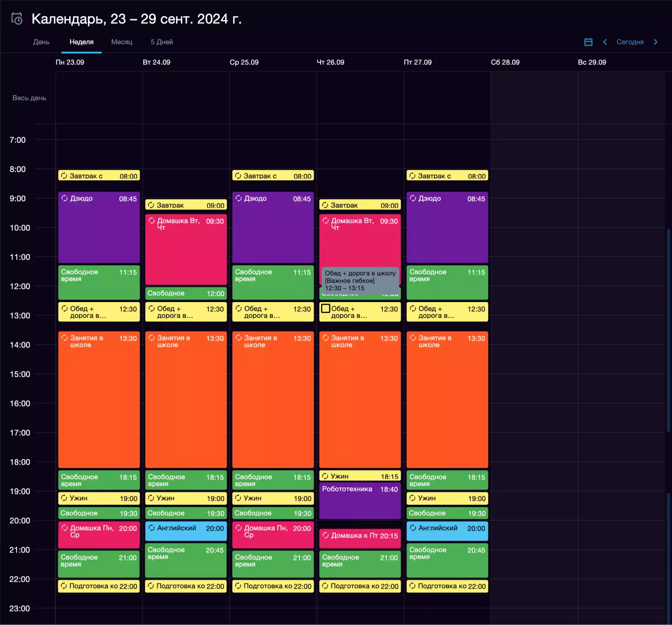This screenshot has height=625, width=672.
Task: Click the Чт 26.09 day header
Action: point(331,62)
